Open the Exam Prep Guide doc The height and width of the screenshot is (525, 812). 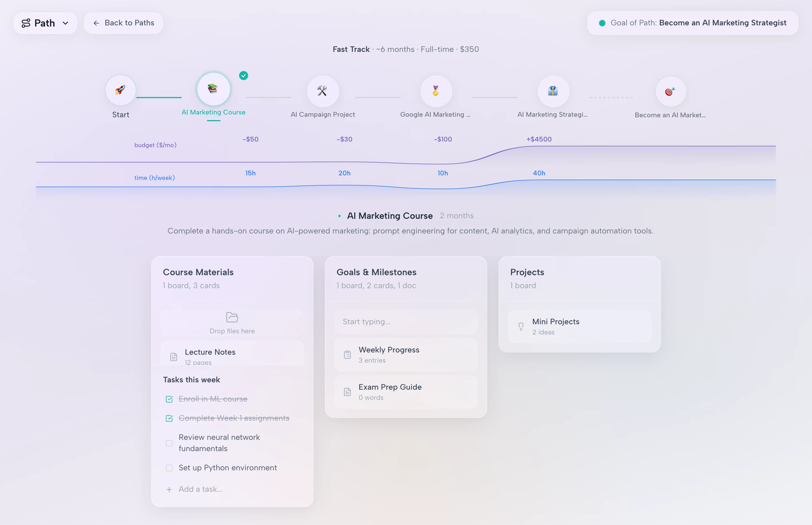point(406,392)
